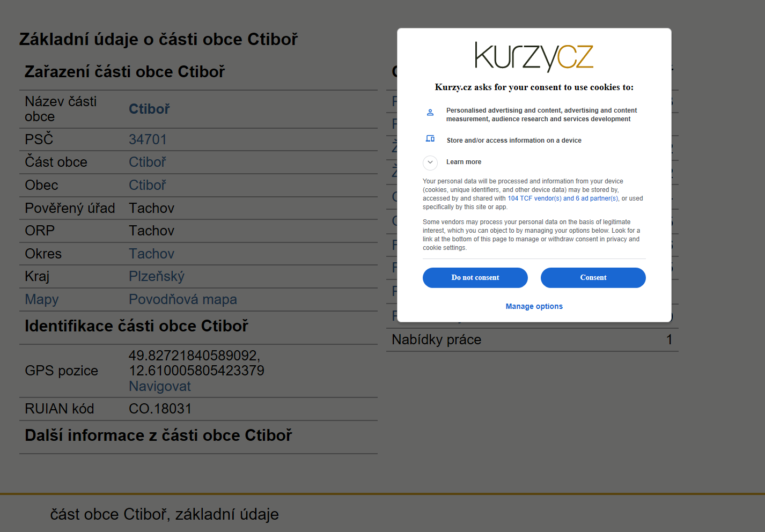The image size is (765, 532).
Task: Click the Kurzy.cz logo in the dialog
Action: click(534, 57)
